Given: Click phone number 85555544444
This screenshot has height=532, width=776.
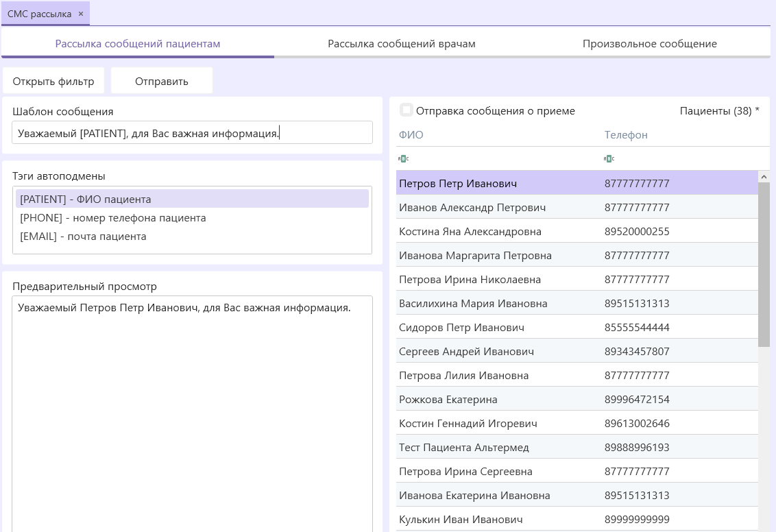Looking at the screenshot, I should [x=636, y=327].
